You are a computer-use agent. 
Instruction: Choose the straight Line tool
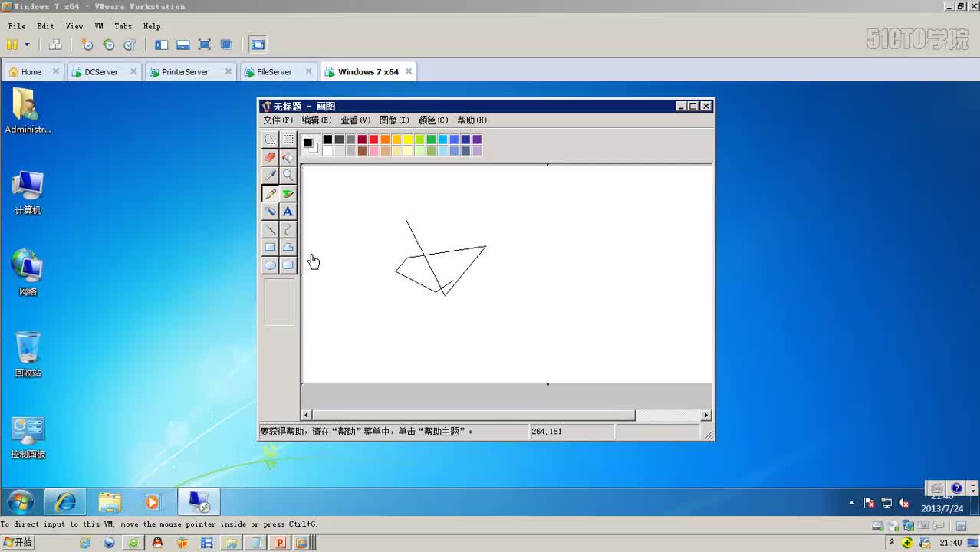pos(270,229)
